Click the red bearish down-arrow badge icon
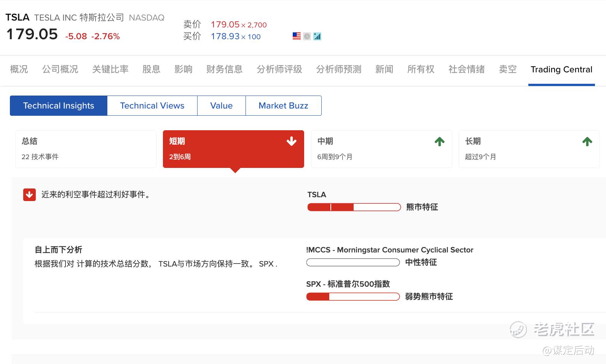The width and height of the screenshot is (606, 364). click(29, 195)
